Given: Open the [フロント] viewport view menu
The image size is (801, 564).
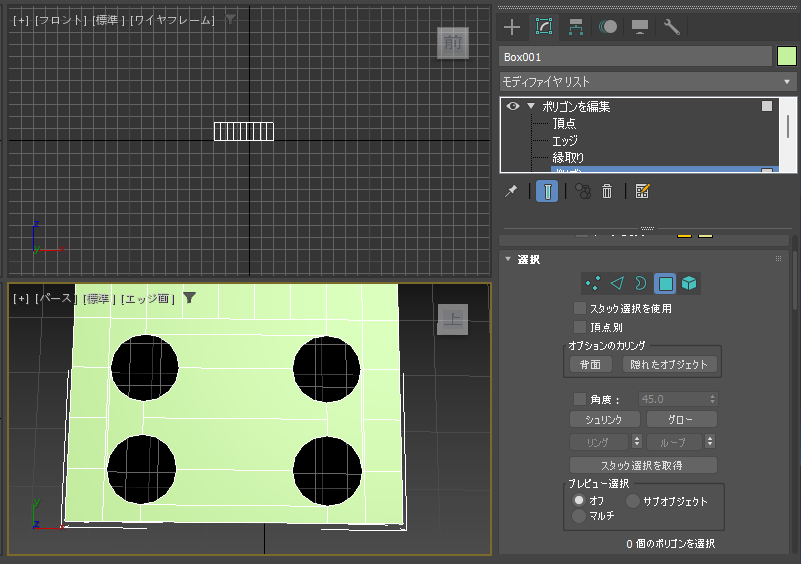Looking at the screenshot, I should tap(61, 20).
